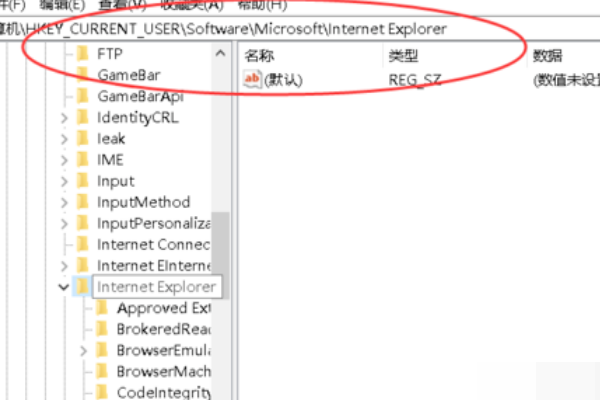Select the BrokeredRea subkey label

pyautogui.click(x=164, y=329)
